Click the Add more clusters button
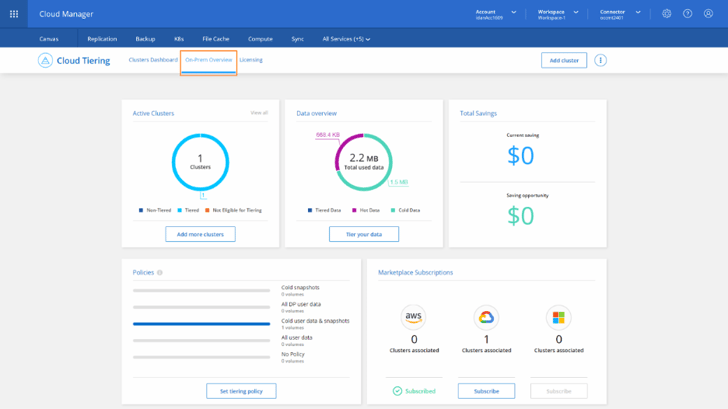728x409 pixels. (x=200, y=234)
